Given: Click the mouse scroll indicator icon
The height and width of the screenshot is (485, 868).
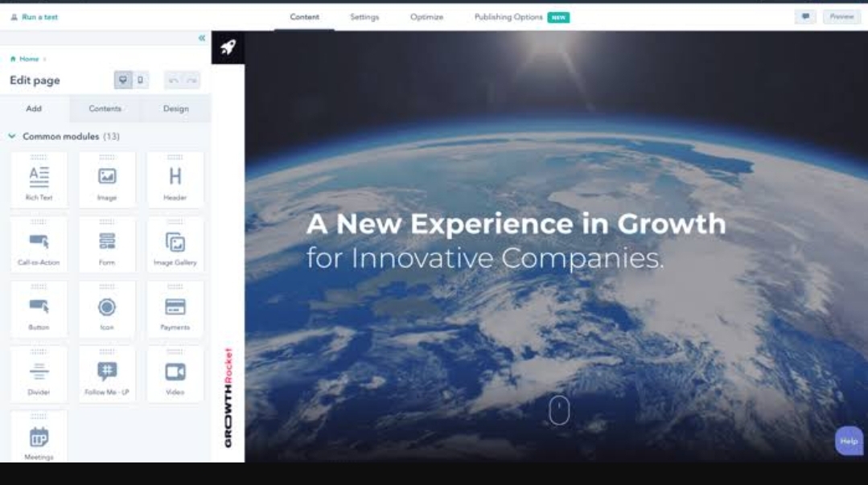Looking at the screenshot, I should point(559,410).
